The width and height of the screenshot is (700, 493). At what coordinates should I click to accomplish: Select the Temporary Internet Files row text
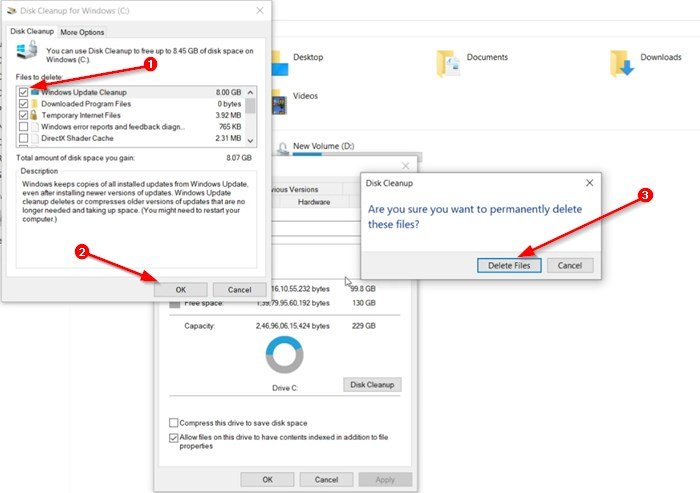click(x=81, y=115)
